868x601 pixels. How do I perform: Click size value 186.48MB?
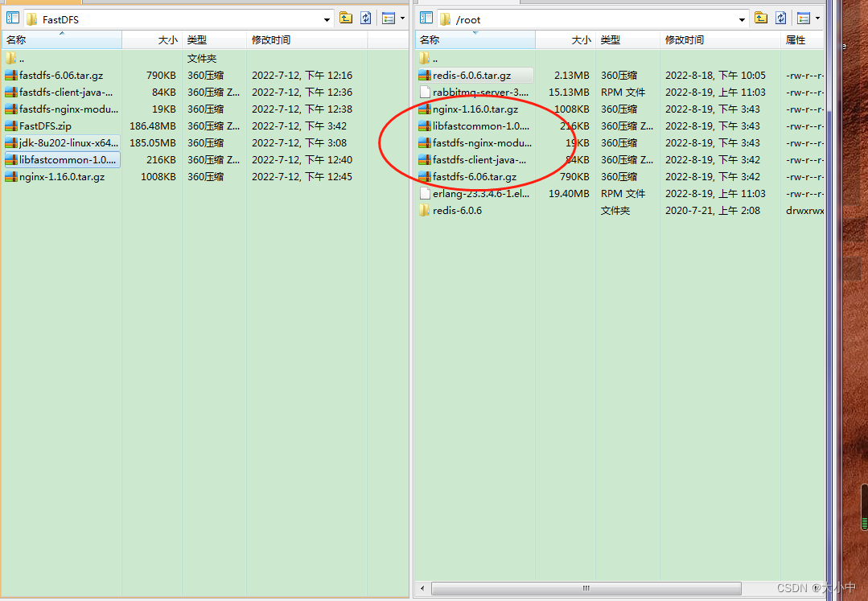pyautogui.click(x=153, y=126)
